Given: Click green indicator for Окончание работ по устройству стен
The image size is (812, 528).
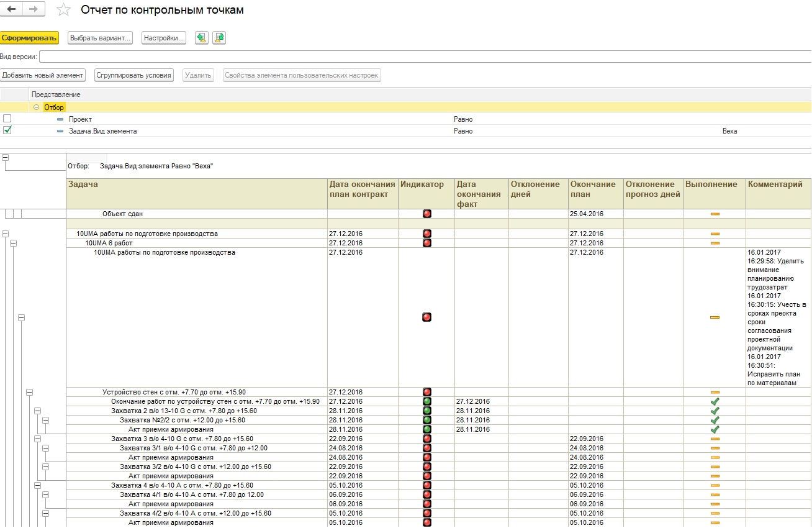Looking at the screenshot, I should 426,401.
